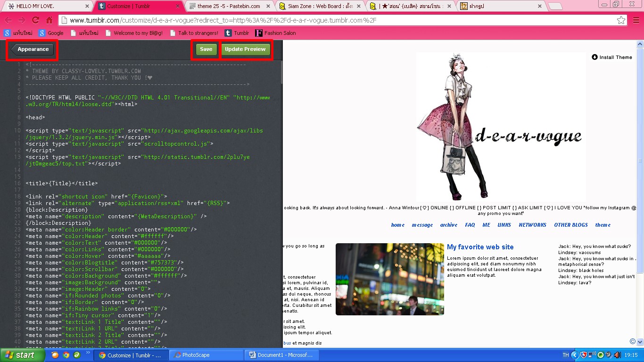This screenshot has height=362, width=644.
Task: Open the Fashion Salon bookmark
Action: click(x=275, y=33)
